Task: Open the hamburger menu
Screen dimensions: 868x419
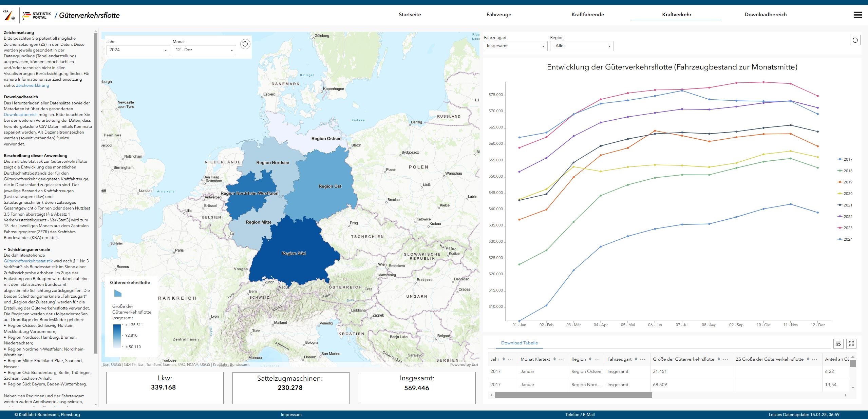Action: click(x=857, y=15)
